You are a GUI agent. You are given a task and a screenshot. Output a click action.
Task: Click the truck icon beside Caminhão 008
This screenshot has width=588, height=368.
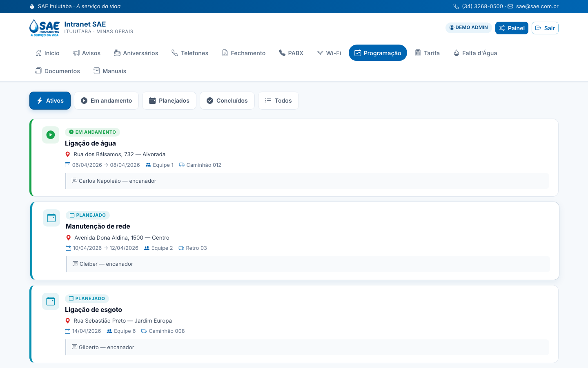pos(144,331)
